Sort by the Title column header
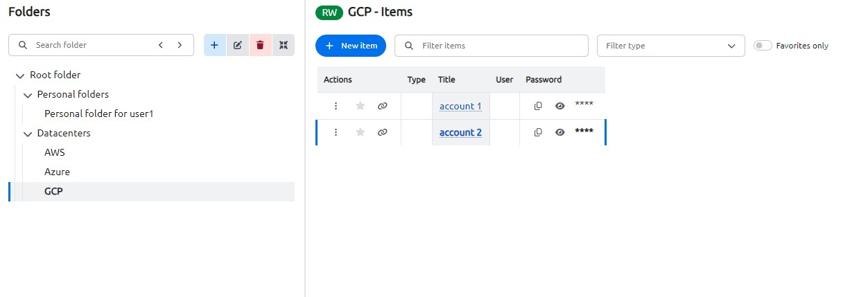This screenshot has width=868, height=297. coord(446,80)
